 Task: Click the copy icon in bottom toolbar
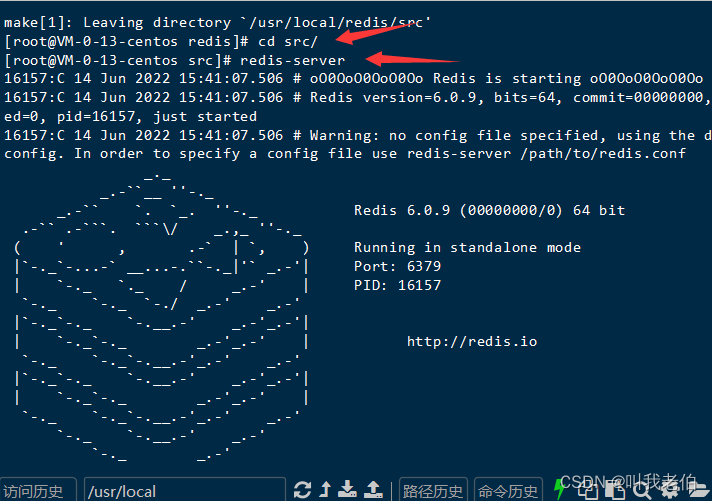point(587,491)
